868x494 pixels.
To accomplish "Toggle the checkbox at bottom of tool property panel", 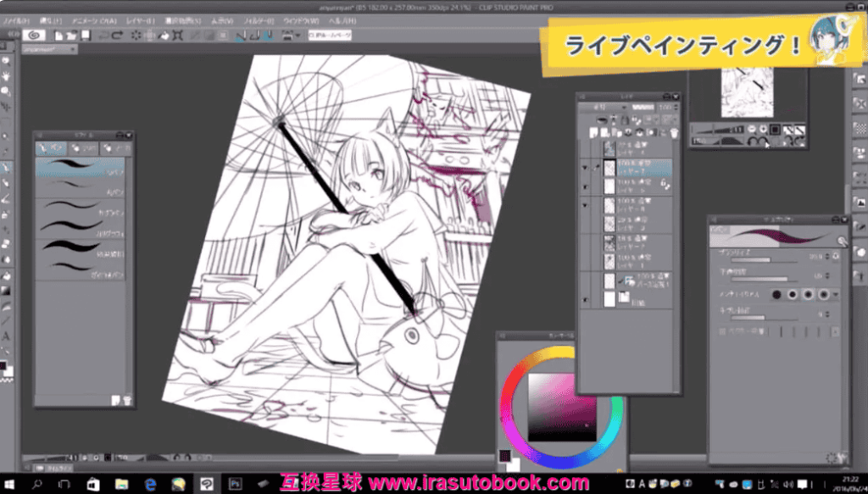I will (x=722, y=330).
